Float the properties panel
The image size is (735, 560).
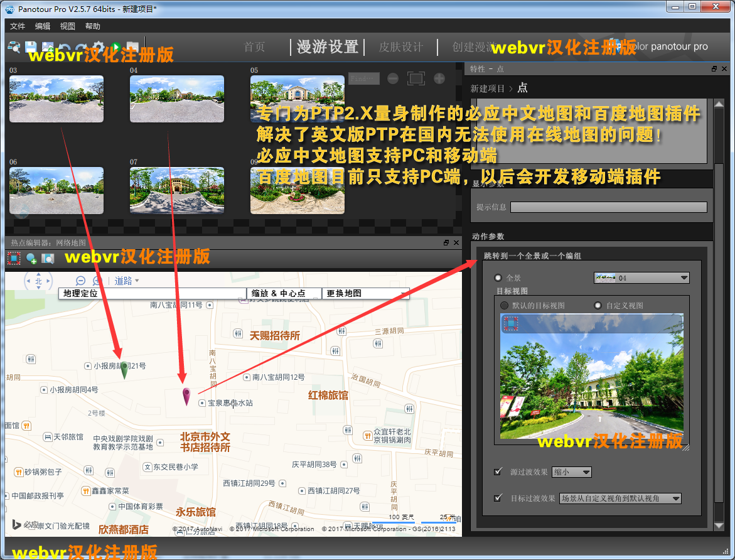click(714, 69)
